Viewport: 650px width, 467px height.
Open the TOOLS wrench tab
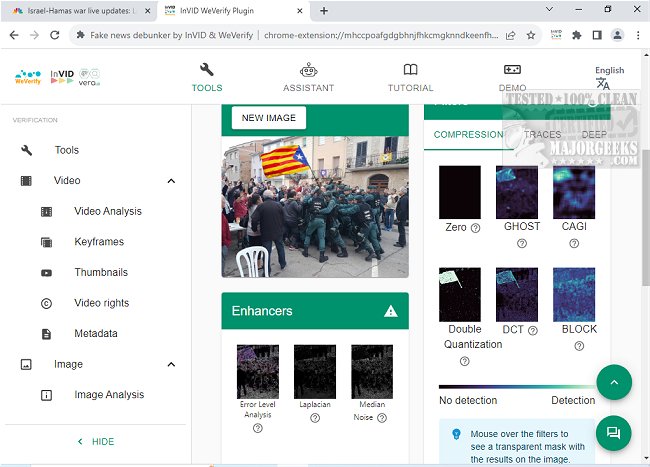click(207, 77)
